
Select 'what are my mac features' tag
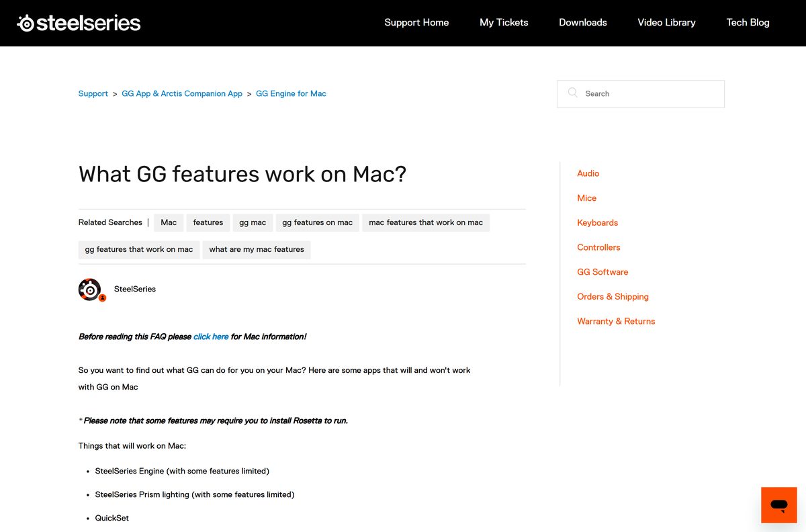(x=257, y=249)
